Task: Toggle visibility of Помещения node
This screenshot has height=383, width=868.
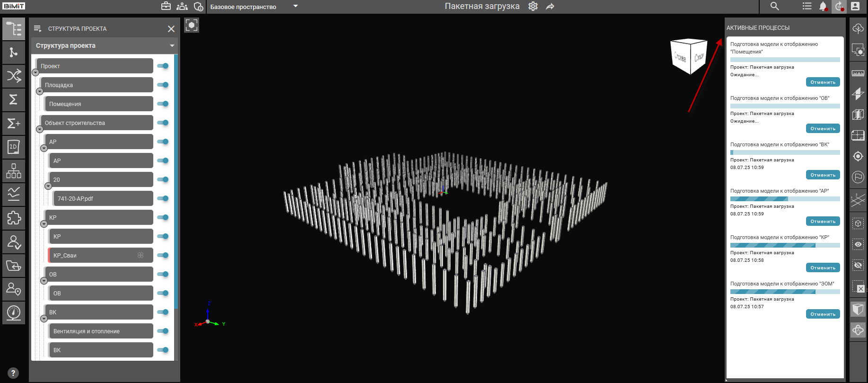Action: pyautogui.click(x=163, y=104)
